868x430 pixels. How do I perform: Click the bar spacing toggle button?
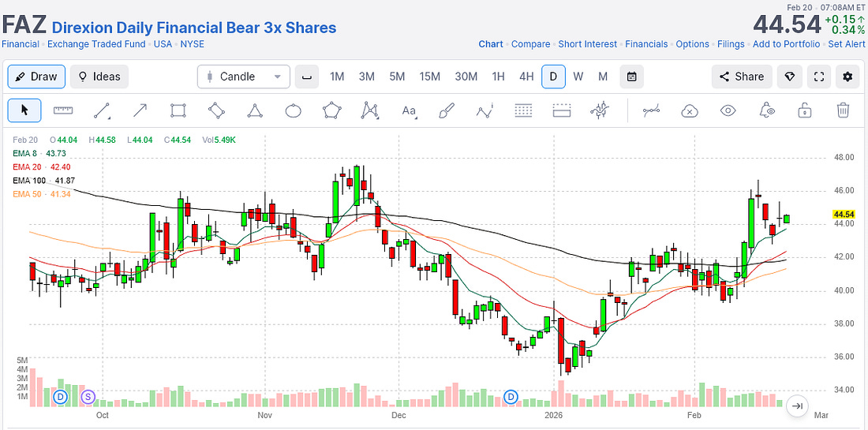pyautogui.click(x=307, y=77)
